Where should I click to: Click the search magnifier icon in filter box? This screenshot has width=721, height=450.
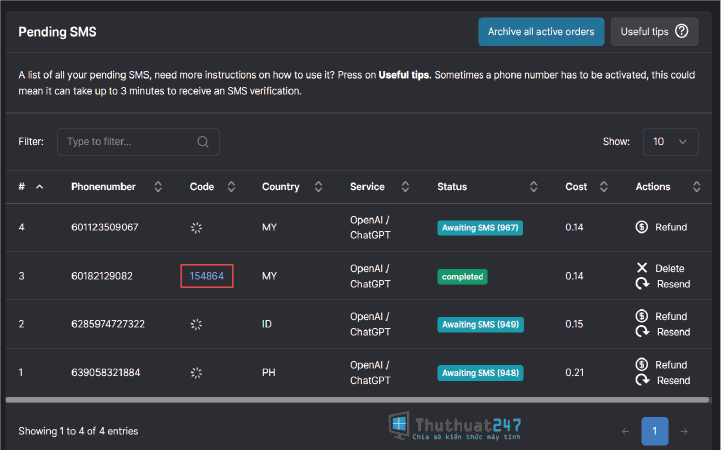pos(203,142)
